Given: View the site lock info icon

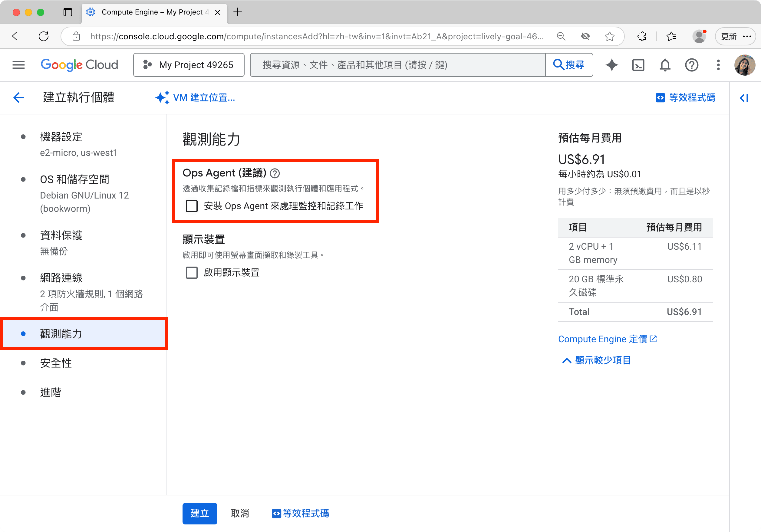Looking at the screenshot, I should [76, 36].
